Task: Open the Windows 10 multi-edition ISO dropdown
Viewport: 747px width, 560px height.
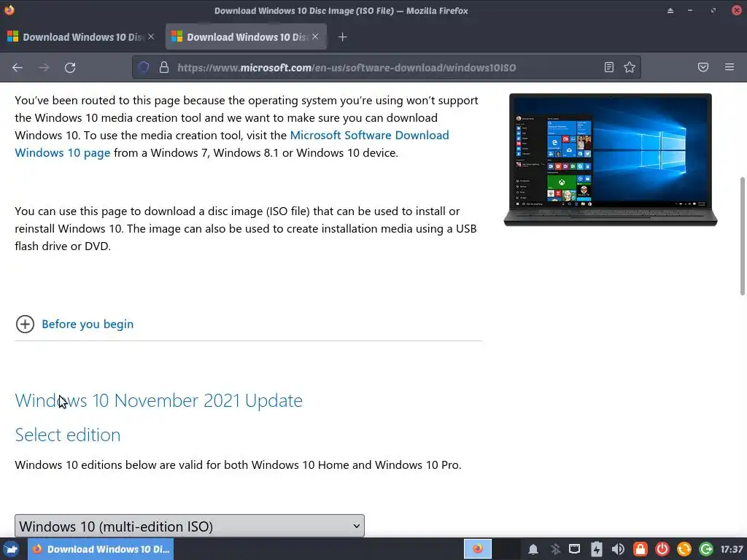Action: click(x=190, y=526)
